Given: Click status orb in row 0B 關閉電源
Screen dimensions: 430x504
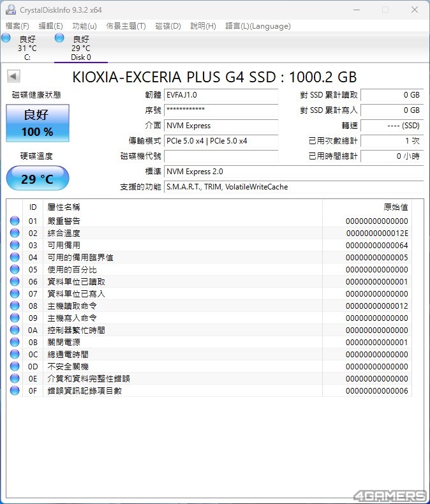Looking at the screenshot, I should coord(15,342).
